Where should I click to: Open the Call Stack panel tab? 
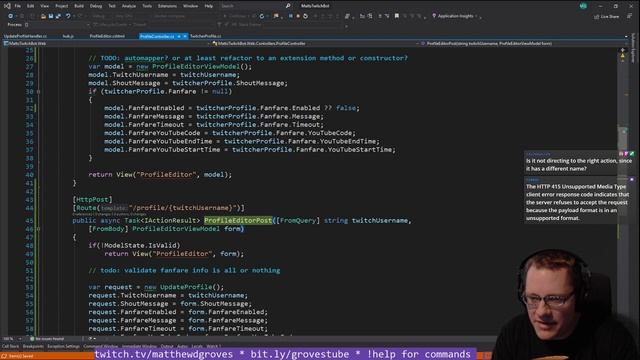pyautogui.click(x=10, y=347)
